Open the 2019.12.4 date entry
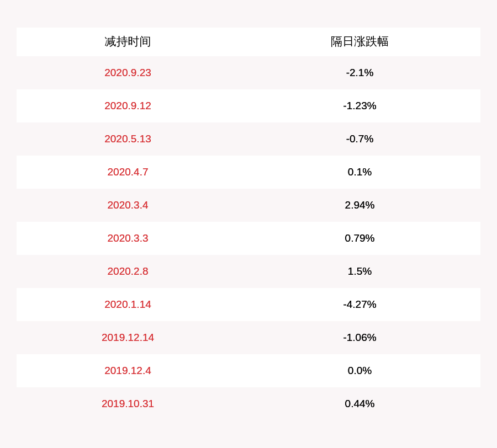Image resolution: width=497 pixels, height=448 pixels. tap(128, 370)
